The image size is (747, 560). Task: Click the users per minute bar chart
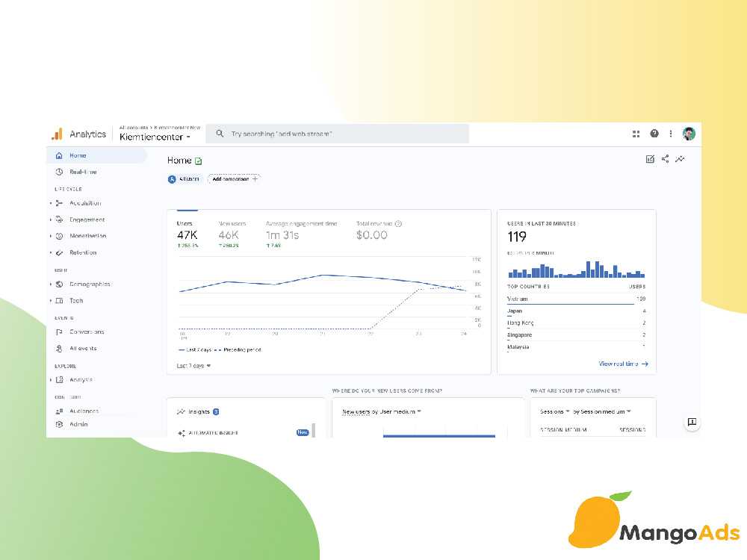coord(576,269)
